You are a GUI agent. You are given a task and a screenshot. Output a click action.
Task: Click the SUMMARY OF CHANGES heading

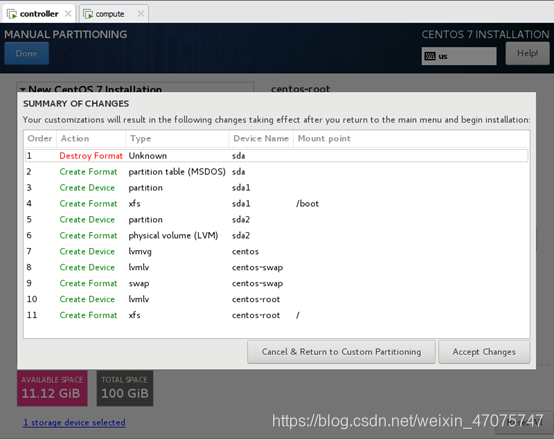76,104
